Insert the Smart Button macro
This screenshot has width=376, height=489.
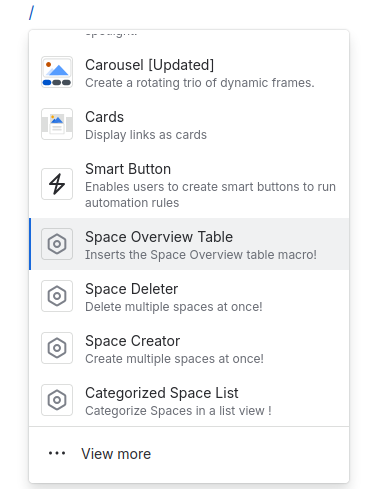point(189,184)
